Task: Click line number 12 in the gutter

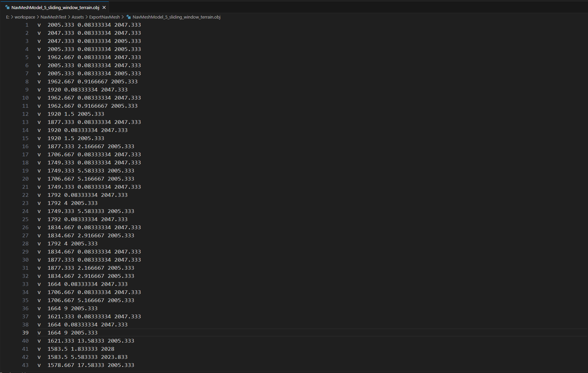Action: pyautogui.click(x=25, y=114)
